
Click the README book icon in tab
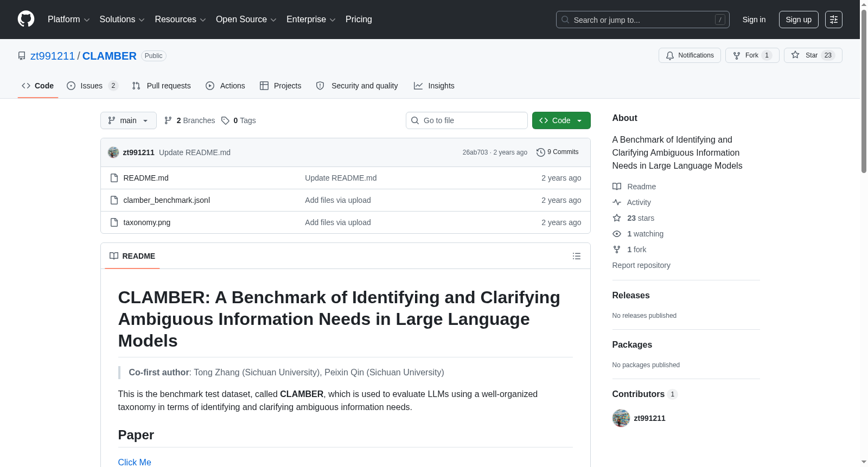click(114, 256)
